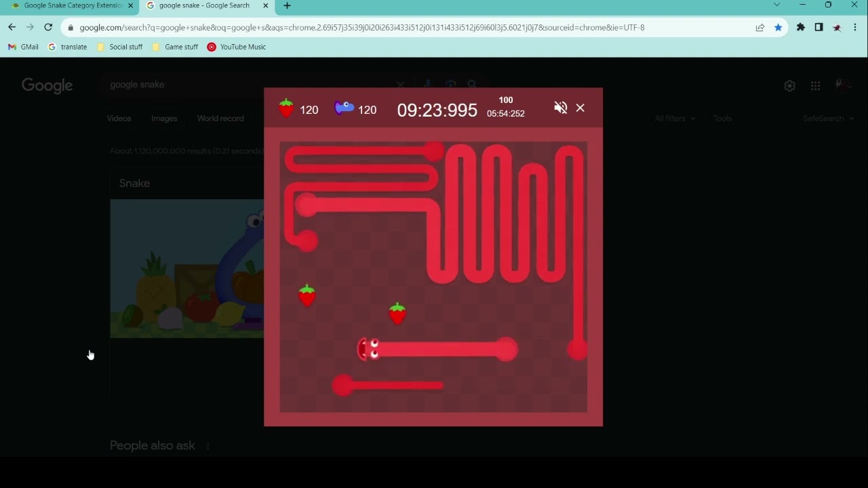This screenshot has width=868, height=488.
Task: Switch to the Videos results tab
Action: pyautogui.click(x=119, y=119)
